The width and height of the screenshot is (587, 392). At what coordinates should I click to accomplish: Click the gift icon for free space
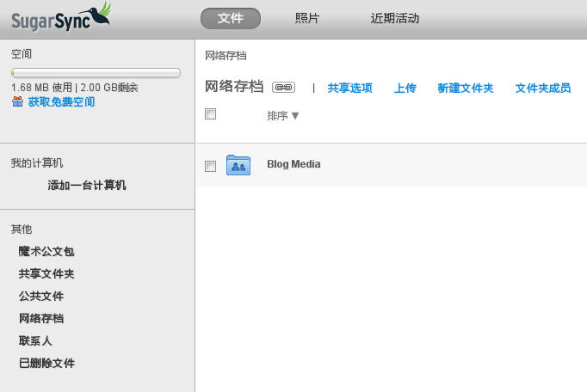(x=17, y=102)
